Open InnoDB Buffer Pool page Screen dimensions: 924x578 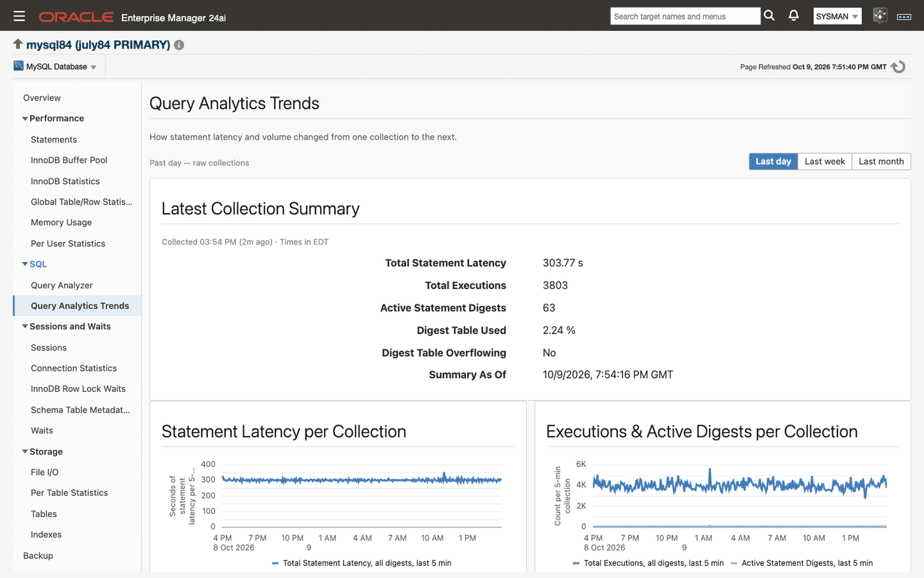pyautogui.click(x=69, y=160)
